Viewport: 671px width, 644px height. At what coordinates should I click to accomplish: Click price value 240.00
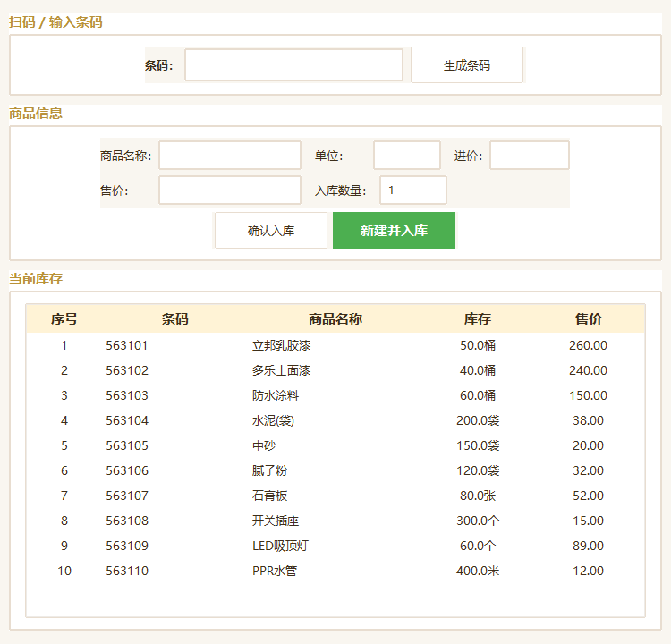[589, 370]
